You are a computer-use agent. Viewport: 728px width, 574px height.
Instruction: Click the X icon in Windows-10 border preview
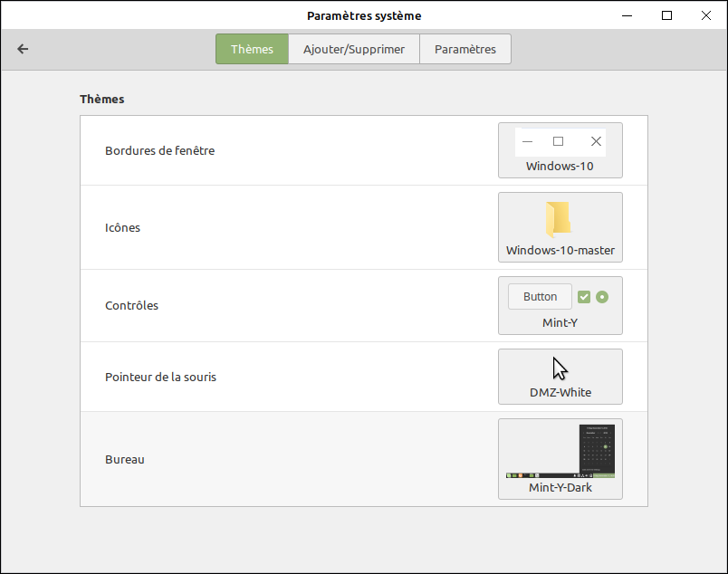[596, 141]
